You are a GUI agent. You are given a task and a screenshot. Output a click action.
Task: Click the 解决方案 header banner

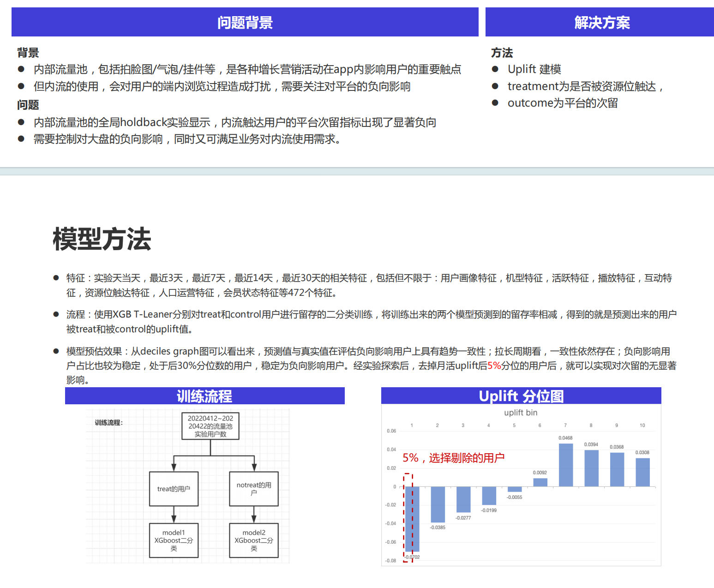coord(600,22)
